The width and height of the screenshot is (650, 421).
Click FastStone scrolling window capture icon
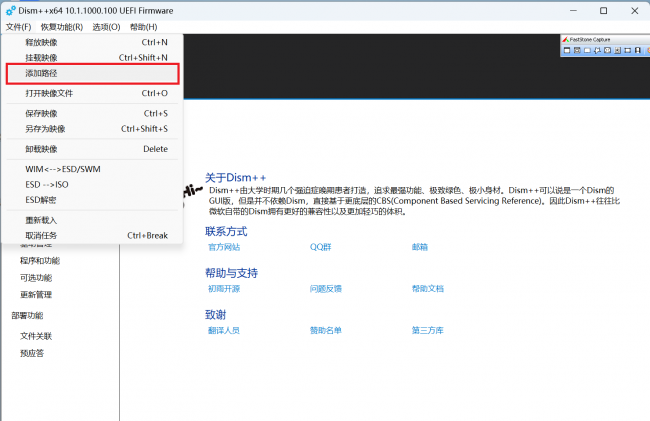click(618, 50)
